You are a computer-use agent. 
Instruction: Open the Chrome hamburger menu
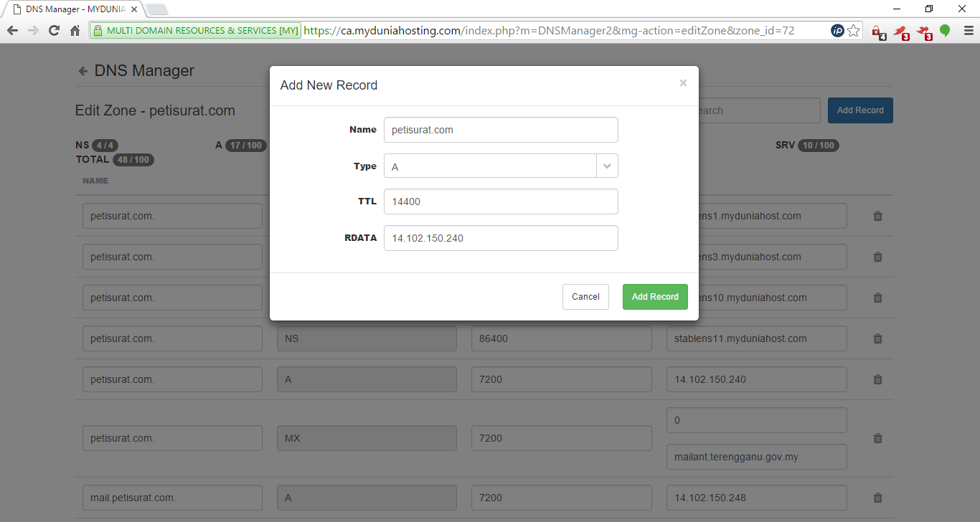(x=968, y=31)
